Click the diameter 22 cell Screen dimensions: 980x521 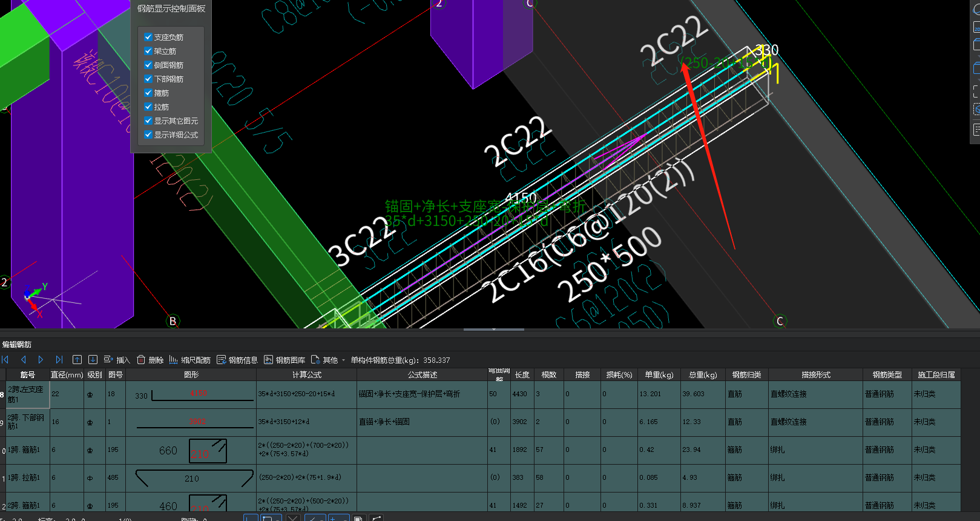coord(67,394)
